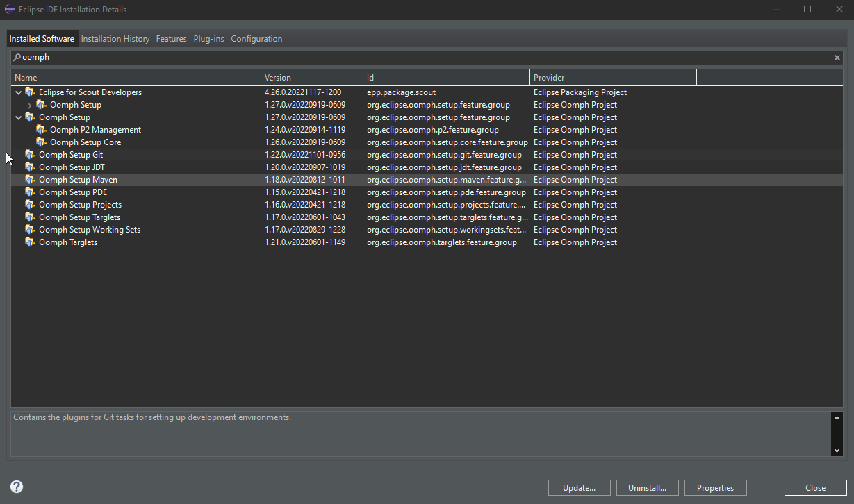Click the description pane scroll down arrow
Viewport: 854px width, 504px height.
point(837,451)
